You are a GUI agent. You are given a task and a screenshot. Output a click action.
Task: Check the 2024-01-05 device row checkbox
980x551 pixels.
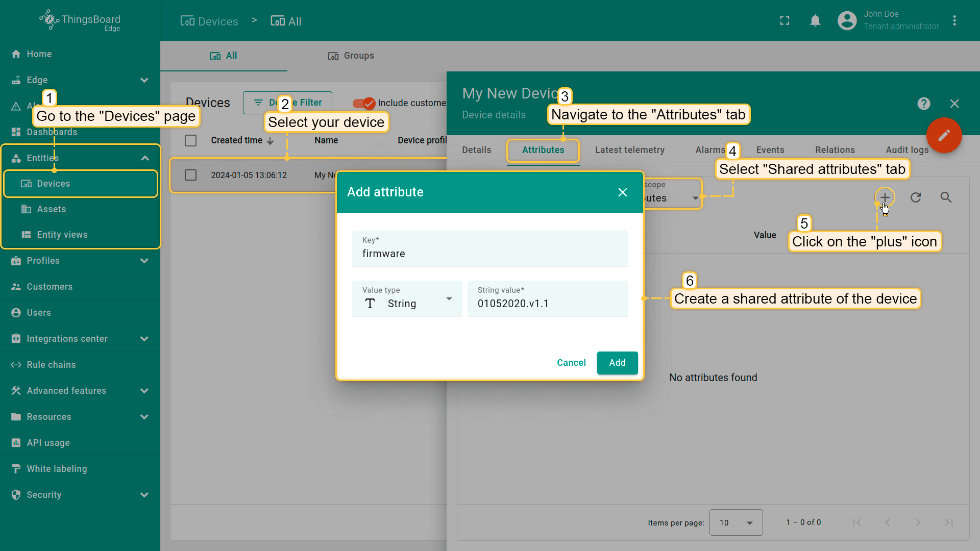190,175
